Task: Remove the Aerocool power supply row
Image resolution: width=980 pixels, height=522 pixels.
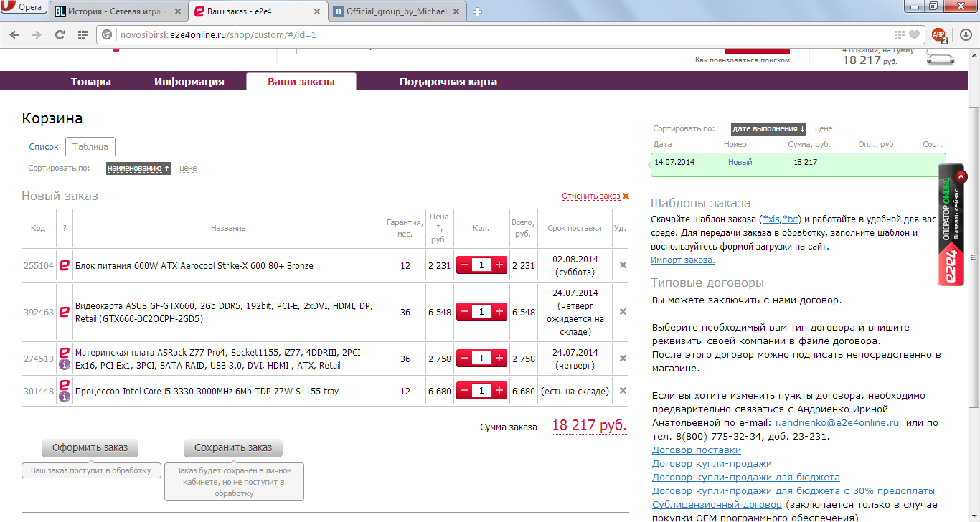Action: coord(623,265)
